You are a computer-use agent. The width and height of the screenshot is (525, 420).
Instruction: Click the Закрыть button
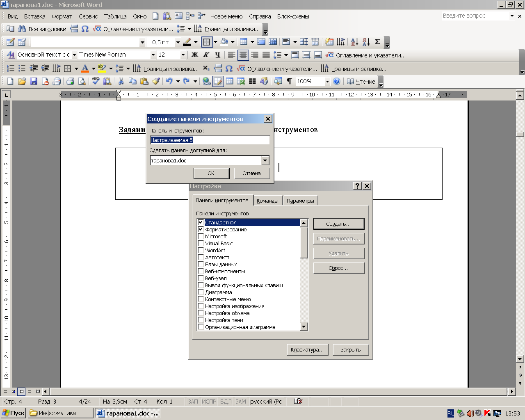tap(350, 349)
